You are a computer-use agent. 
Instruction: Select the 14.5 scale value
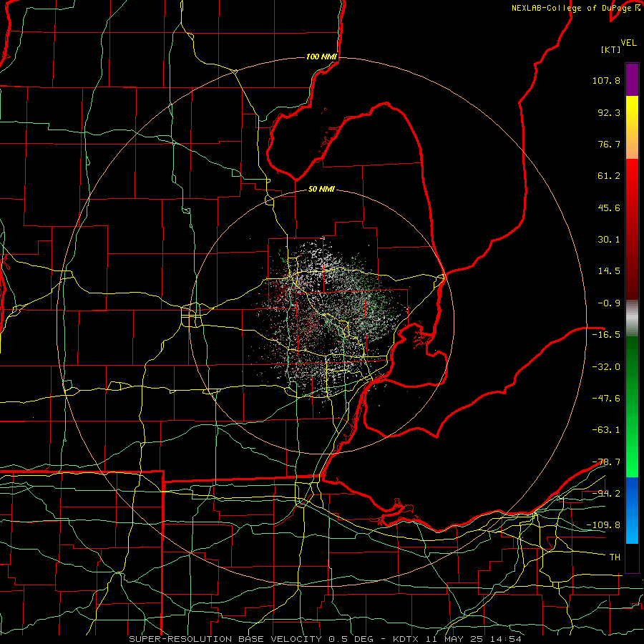pos(609,271)
